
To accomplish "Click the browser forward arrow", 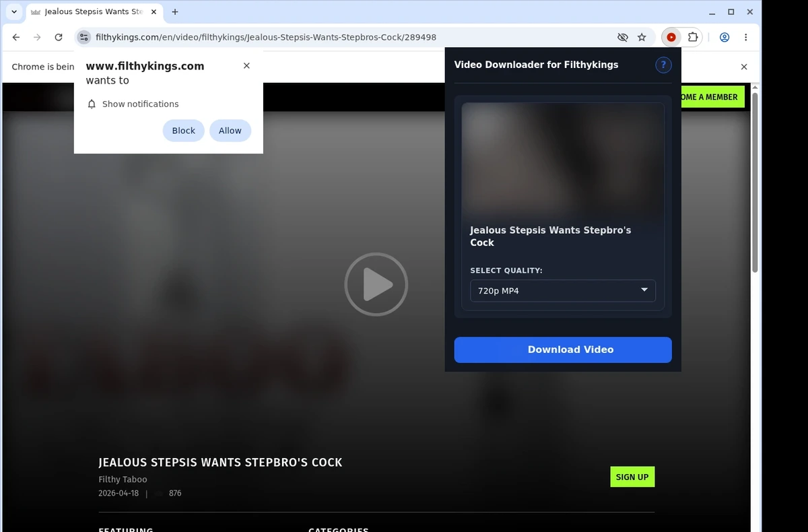I will [37, 38].
